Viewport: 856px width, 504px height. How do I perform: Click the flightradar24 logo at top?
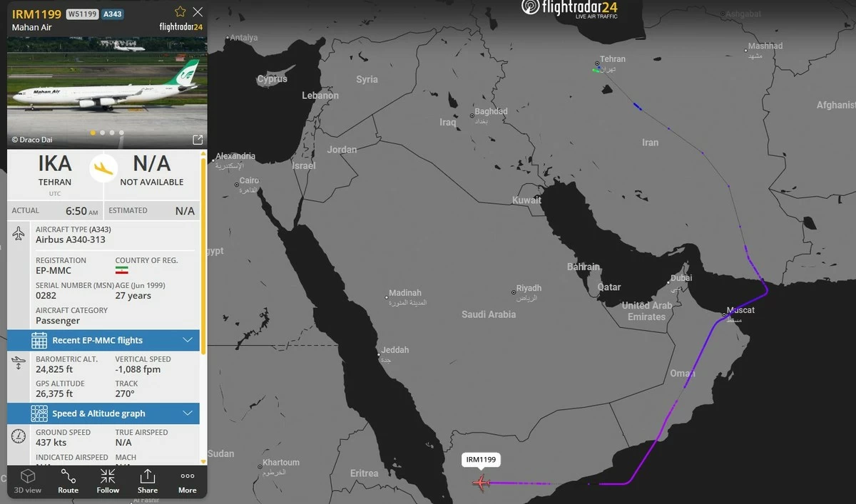tap(569, 9)
